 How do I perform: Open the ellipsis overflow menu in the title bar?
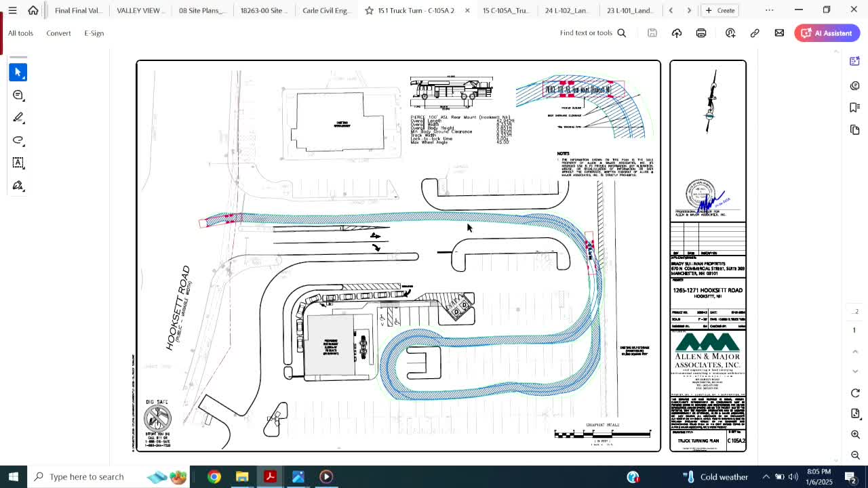[769, 9]
